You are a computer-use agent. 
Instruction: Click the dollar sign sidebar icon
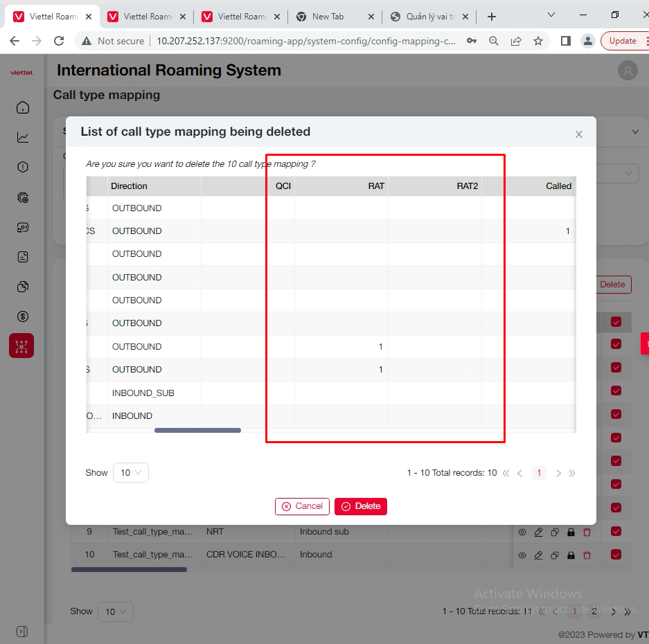tap(23, 316)
